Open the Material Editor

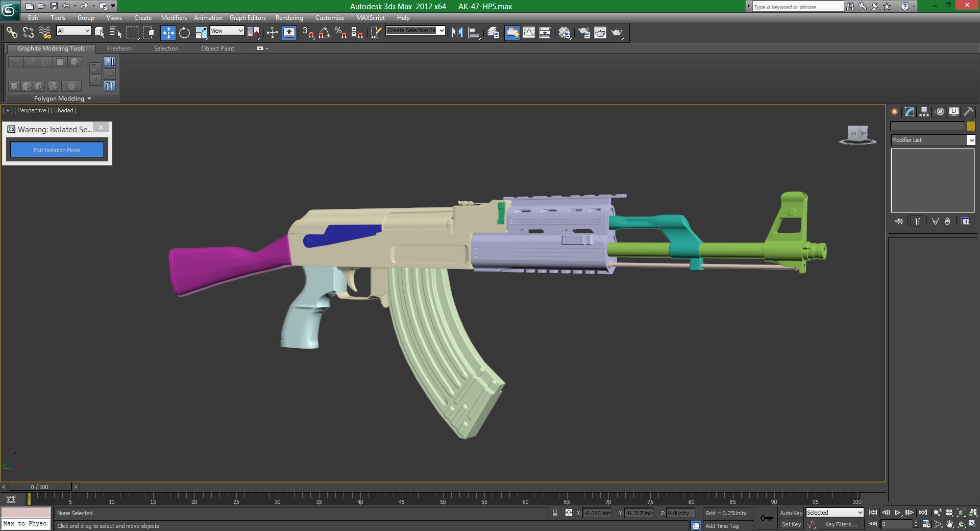565,33
